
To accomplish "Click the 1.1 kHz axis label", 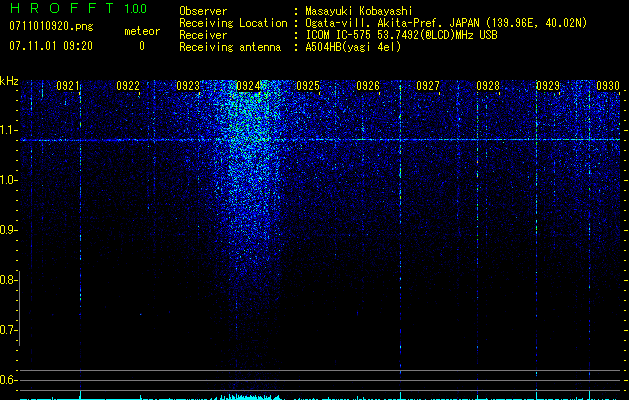I will (x=8, y=130).
